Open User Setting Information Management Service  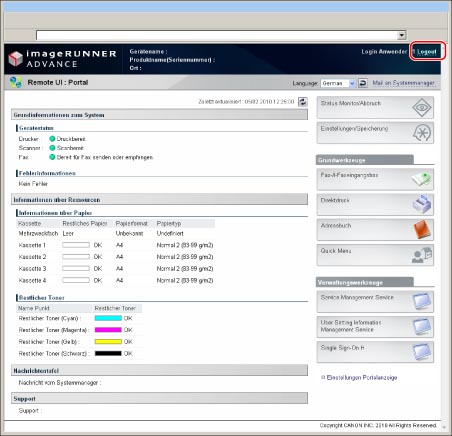[375, 327]
